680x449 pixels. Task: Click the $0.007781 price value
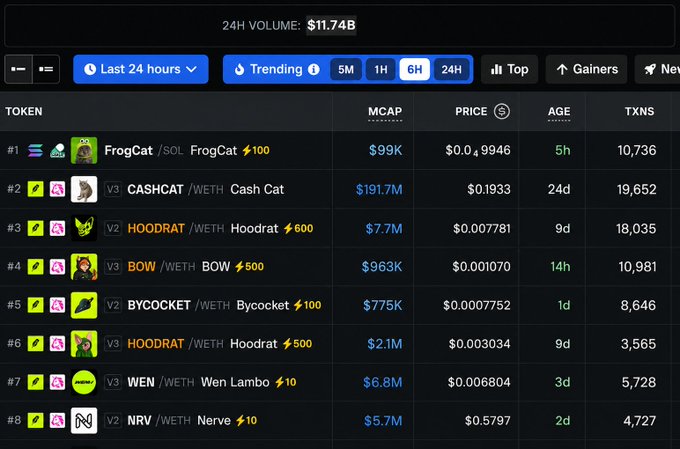coord(482,229)
